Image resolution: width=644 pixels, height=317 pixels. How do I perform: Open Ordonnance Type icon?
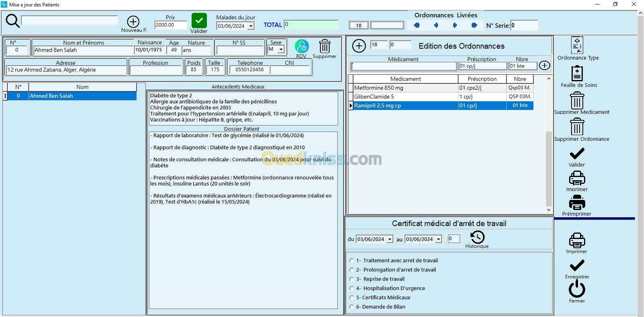click(577, 45)
